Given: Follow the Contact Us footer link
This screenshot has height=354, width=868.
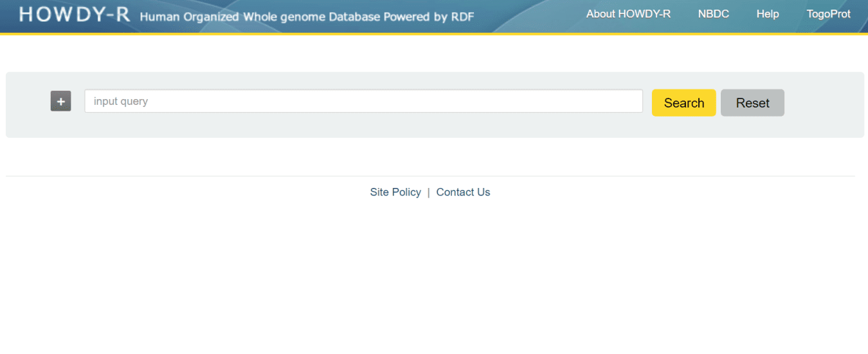Looking at the screenshot, I should [463, 192].
